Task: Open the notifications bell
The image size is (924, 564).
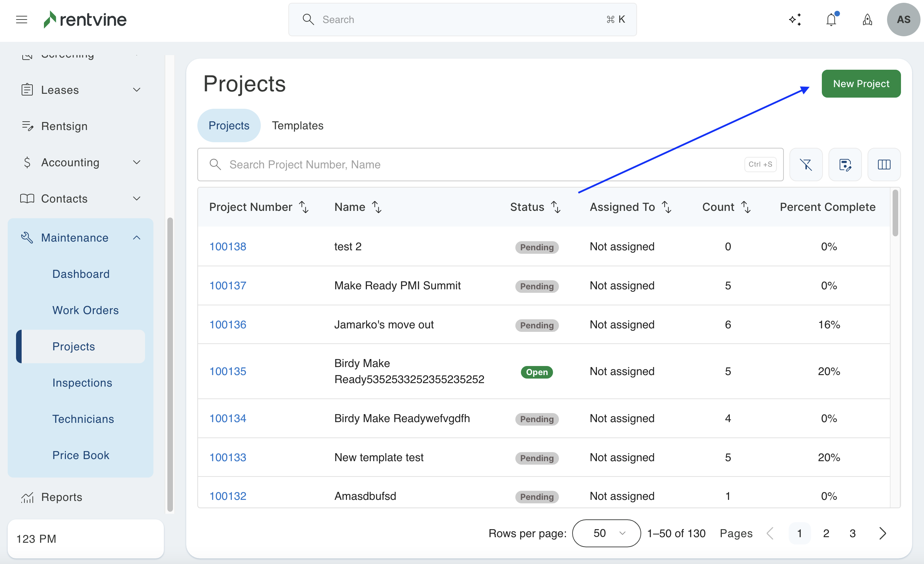Action: [x=831, y=20]
